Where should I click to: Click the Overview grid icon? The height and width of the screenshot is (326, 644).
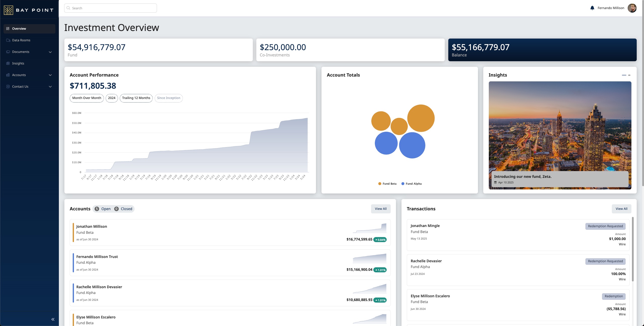[x=8, y=29]
